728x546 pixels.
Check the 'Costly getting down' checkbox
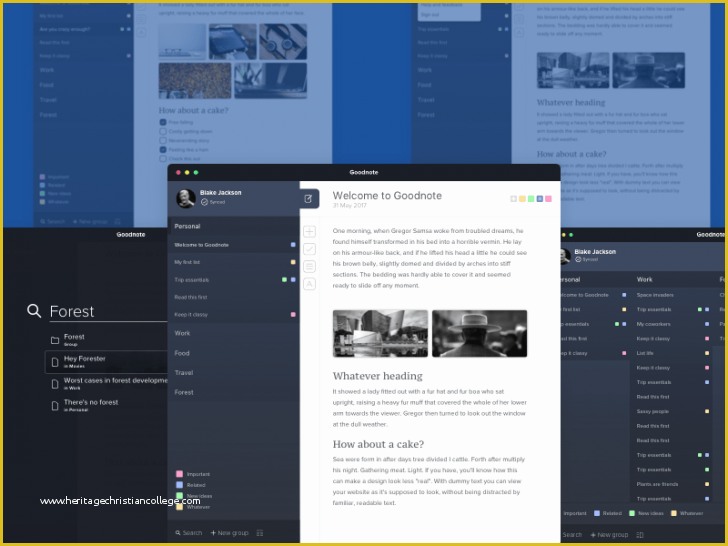pyautogui.click(x=163, y=131)
